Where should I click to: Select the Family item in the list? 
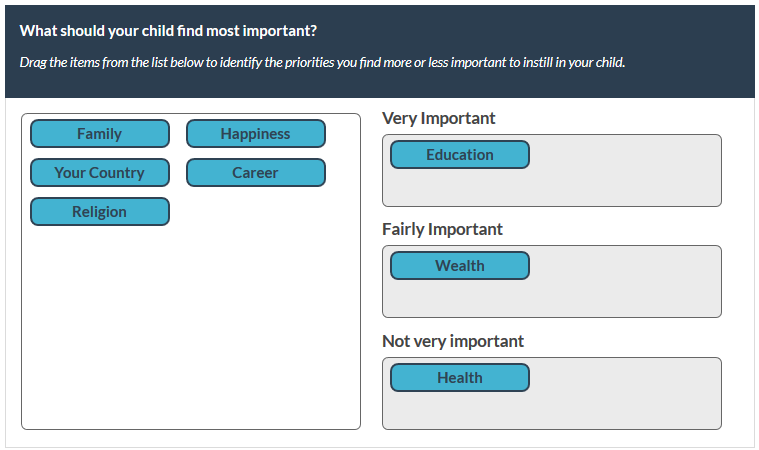click(x=100, y=134)
